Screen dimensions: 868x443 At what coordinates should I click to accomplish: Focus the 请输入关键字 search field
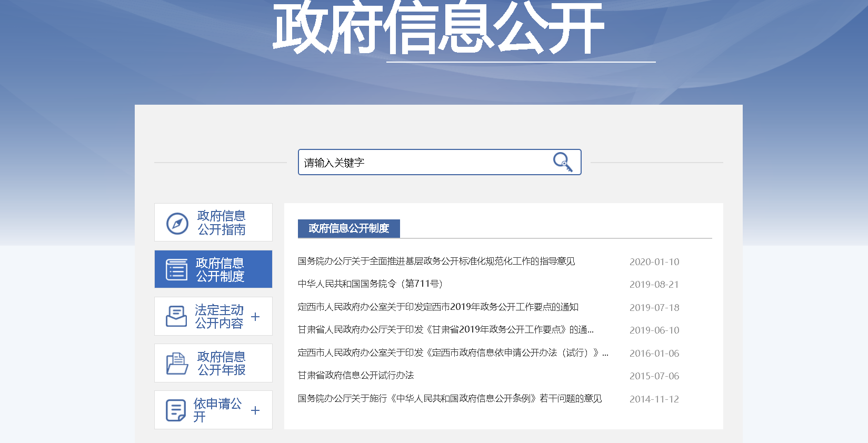421,163
